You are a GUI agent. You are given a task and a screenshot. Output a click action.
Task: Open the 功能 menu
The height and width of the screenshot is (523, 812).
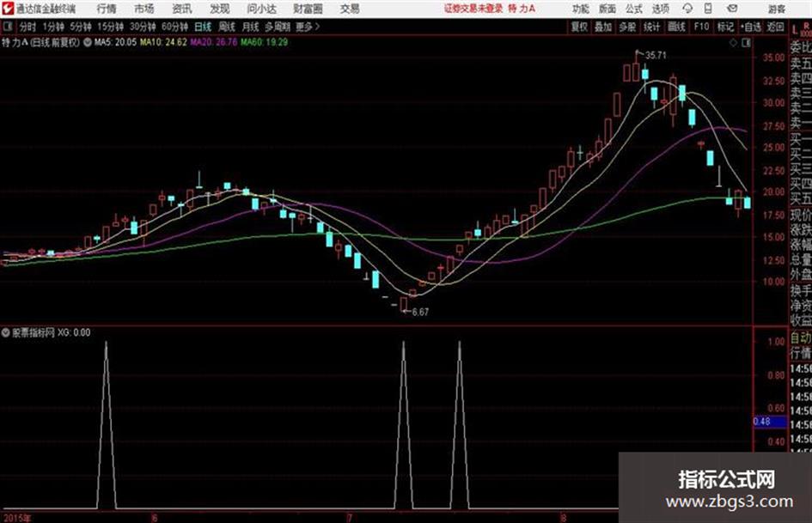[581, 9]
